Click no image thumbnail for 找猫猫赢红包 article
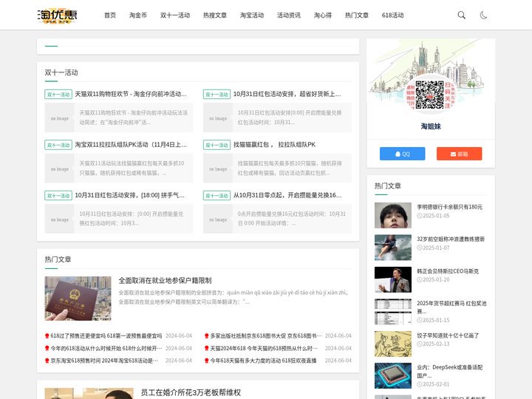The width and height of the screenshot is (532, 399). [218, 168]
